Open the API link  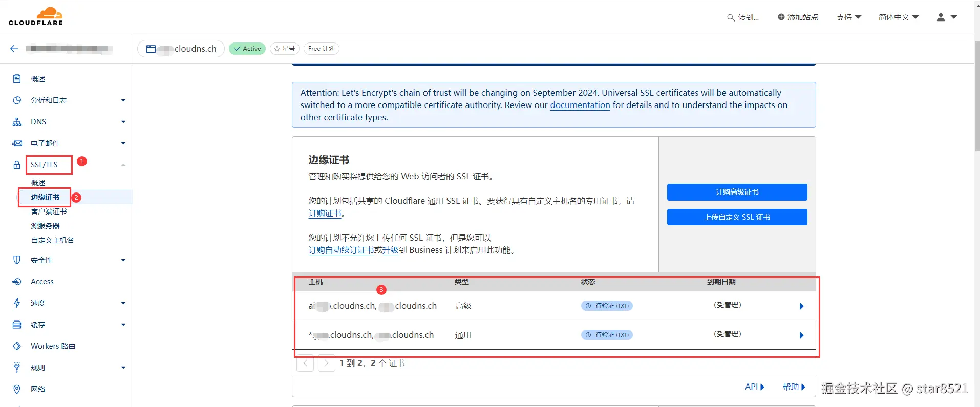[754, 387]
